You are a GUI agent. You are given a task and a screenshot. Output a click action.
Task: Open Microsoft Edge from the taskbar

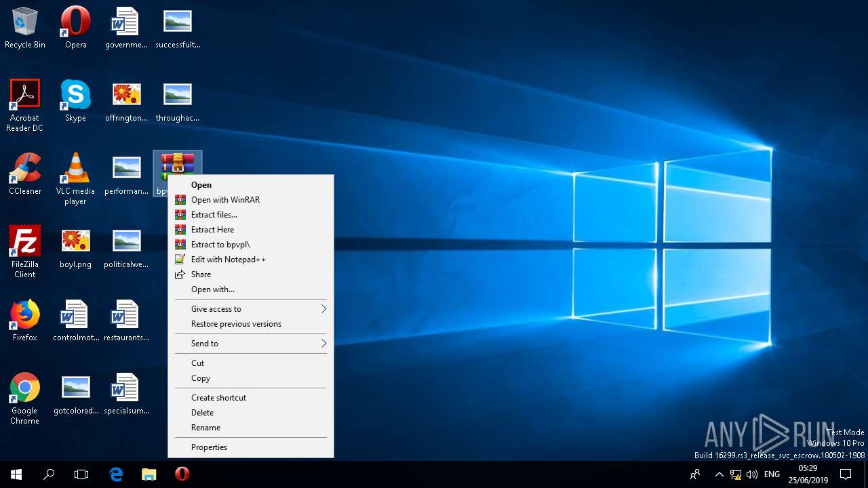[116, 474]
